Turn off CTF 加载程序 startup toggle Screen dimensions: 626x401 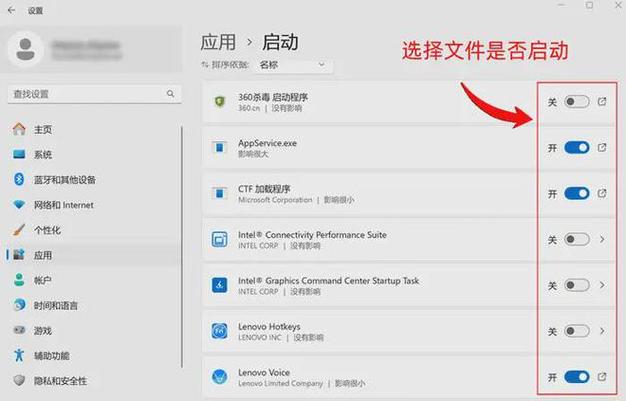point(577,194)
